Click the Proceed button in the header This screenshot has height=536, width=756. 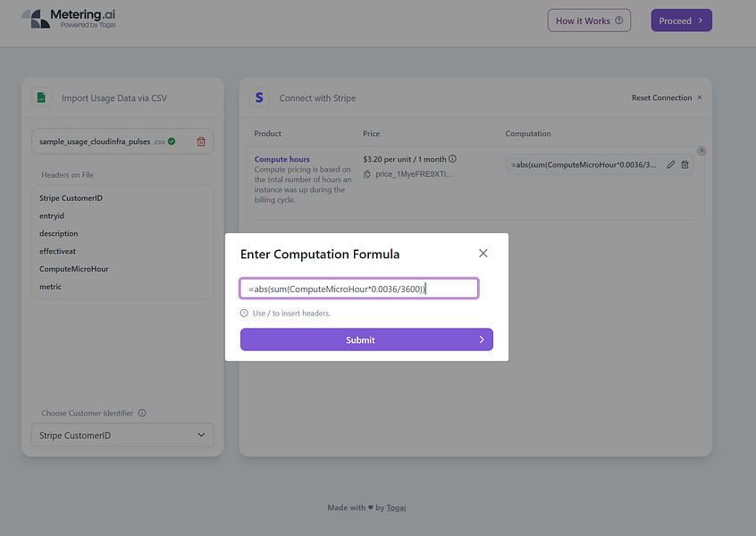coord(681,20)
